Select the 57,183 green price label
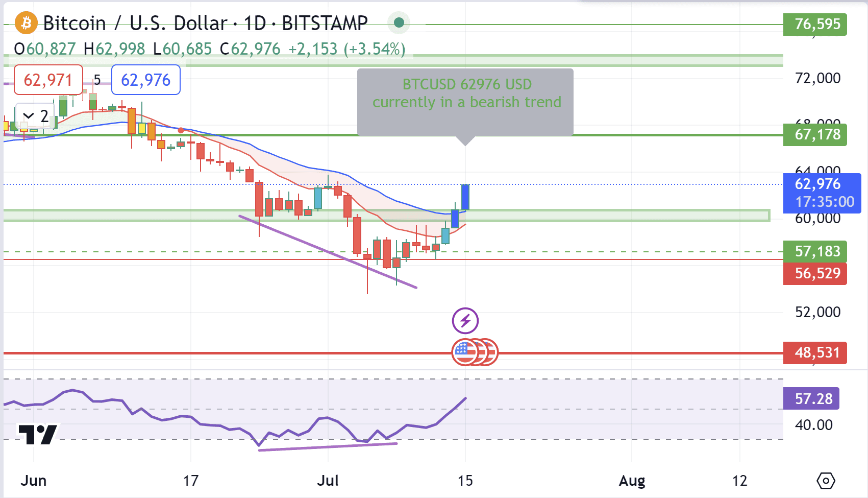Viewport: 868px width, 498px height. (x=815, y=251)
